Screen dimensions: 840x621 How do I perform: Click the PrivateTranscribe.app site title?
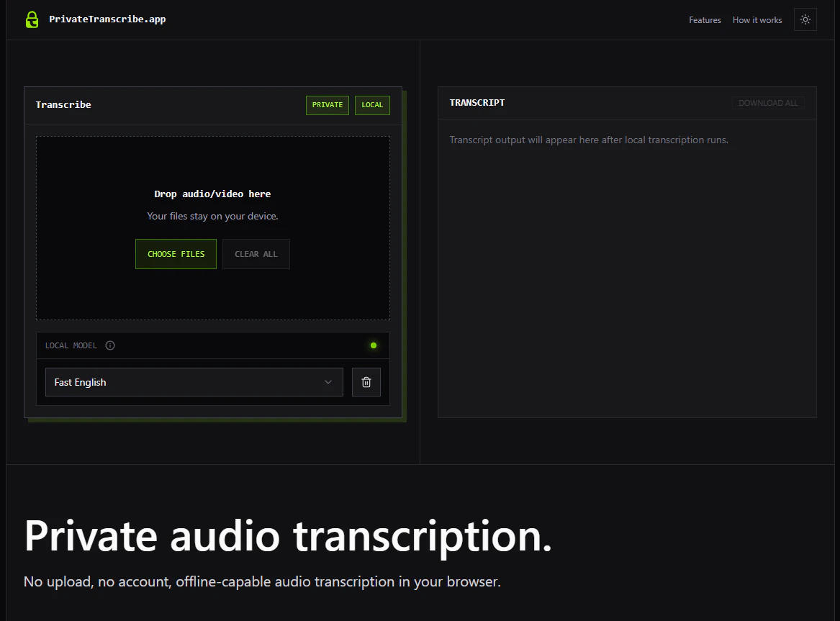coord(107,19)
